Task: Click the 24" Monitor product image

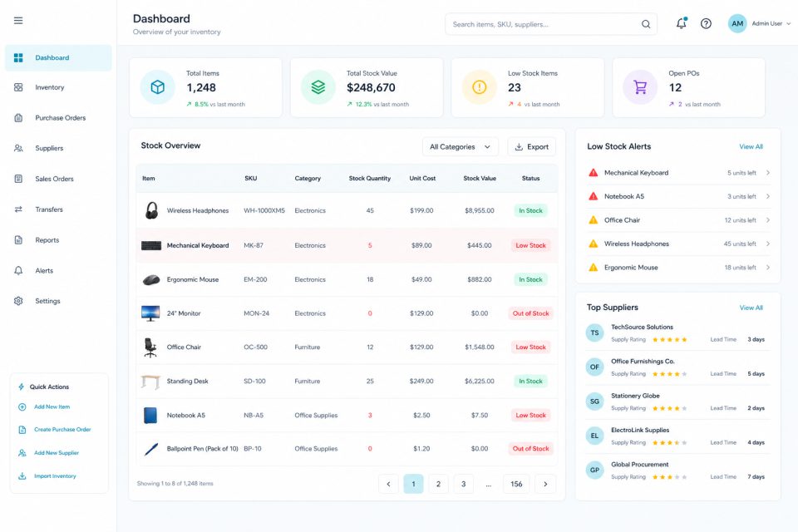Action: tap(150, 313)
